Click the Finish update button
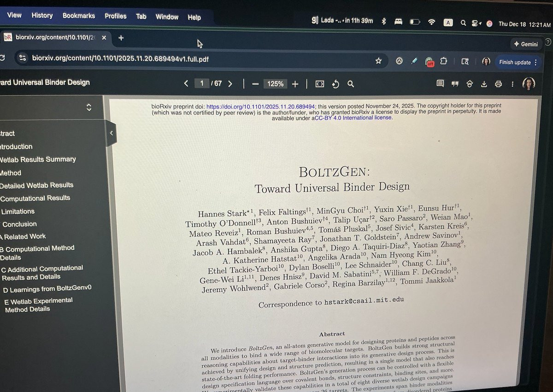Viewport: 553px width, 392px height. coord(518,62)
